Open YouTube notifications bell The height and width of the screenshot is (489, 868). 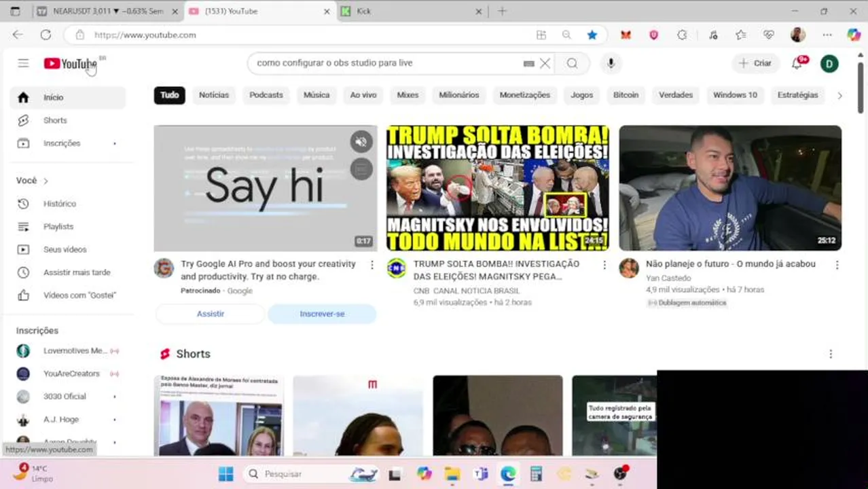tap(797, 63)
